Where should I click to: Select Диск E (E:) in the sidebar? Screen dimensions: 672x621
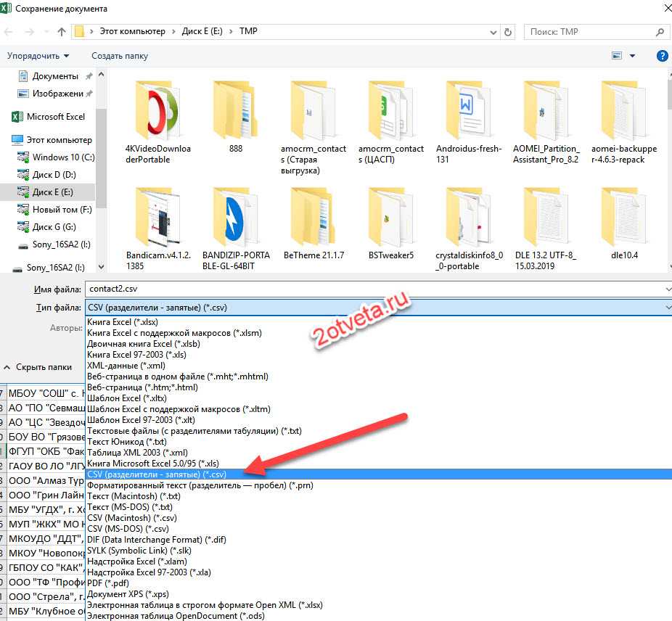[x=48, y=192]
